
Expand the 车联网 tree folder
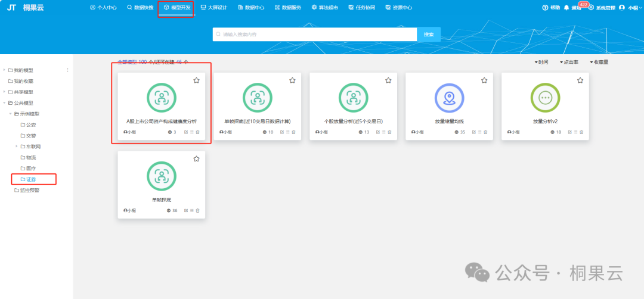click(17, 146)
